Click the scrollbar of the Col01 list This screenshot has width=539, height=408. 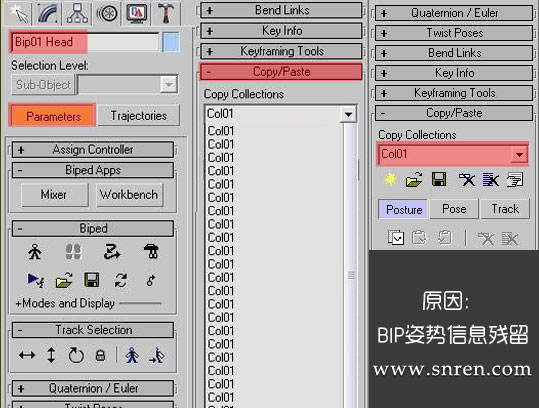351,265
